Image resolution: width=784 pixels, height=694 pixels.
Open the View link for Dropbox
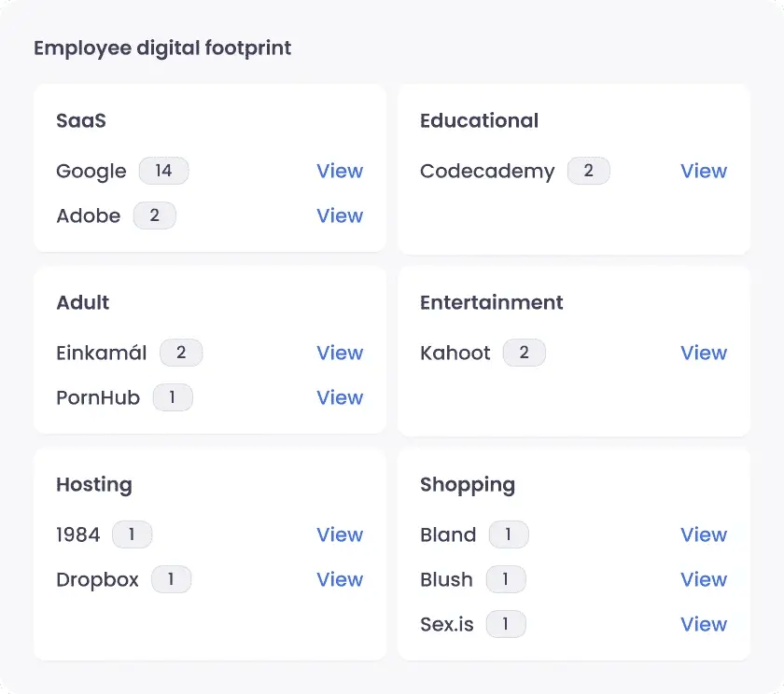point(339,579)
